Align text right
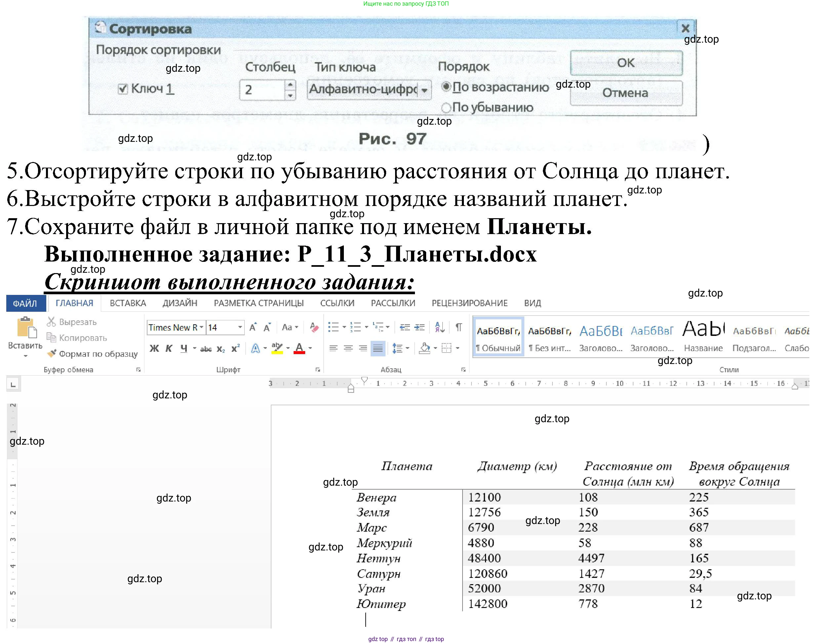Image resolution: width=813 pixels, height=644 pixels. (363, 349)
